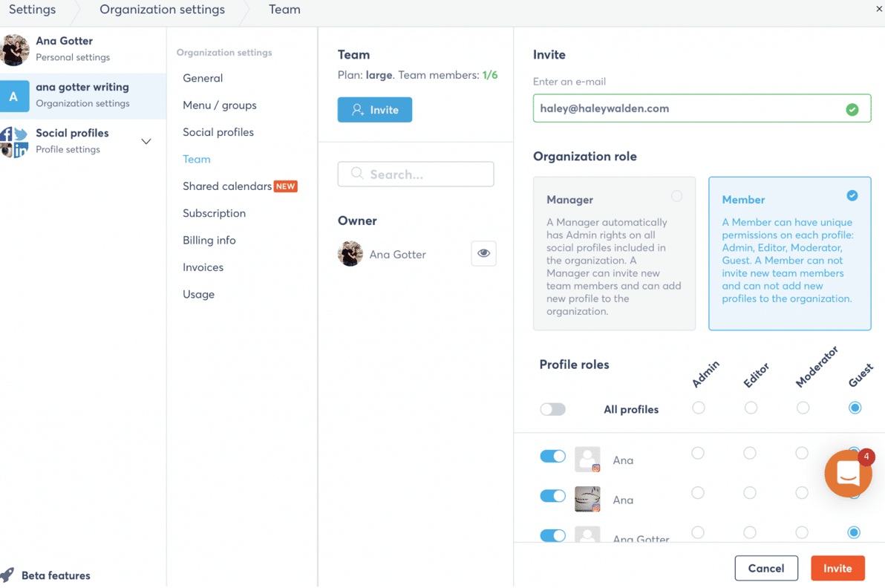Expand the Social profiles section chevron

point(146,142)
